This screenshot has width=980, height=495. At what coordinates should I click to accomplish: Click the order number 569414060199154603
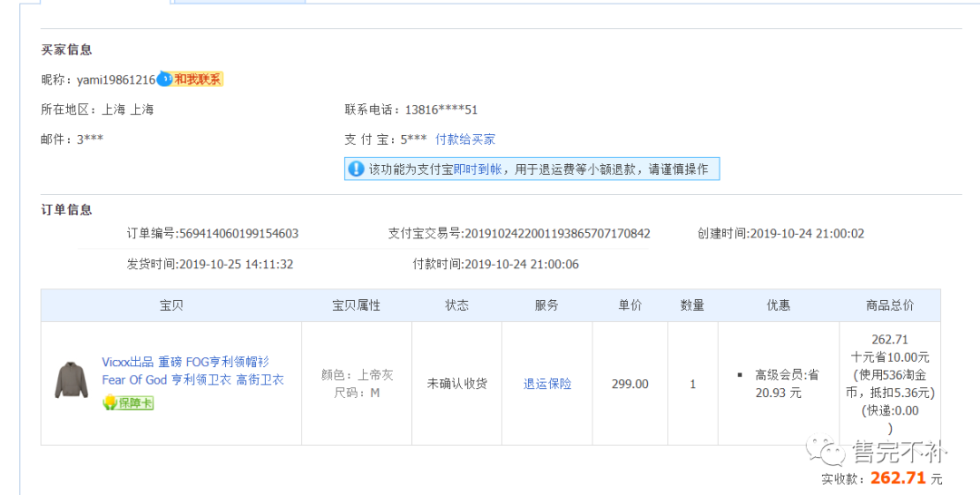pos(239,234)
